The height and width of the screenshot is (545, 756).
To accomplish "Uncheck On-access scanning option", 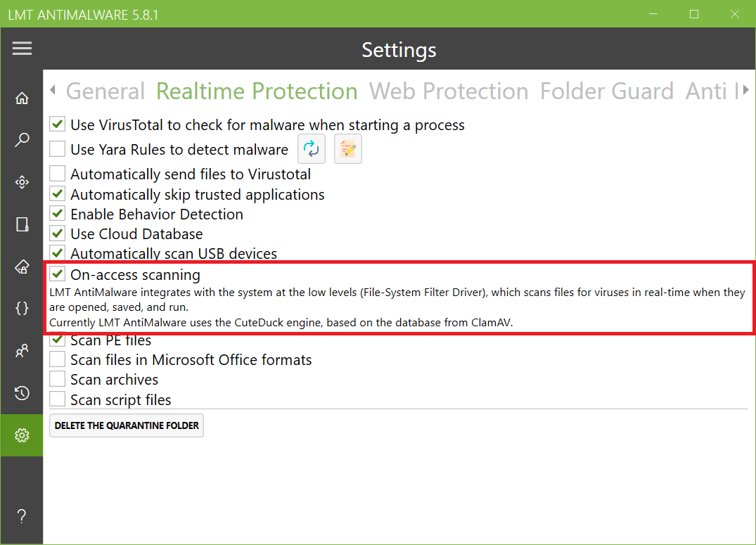I will coord(58,275).
